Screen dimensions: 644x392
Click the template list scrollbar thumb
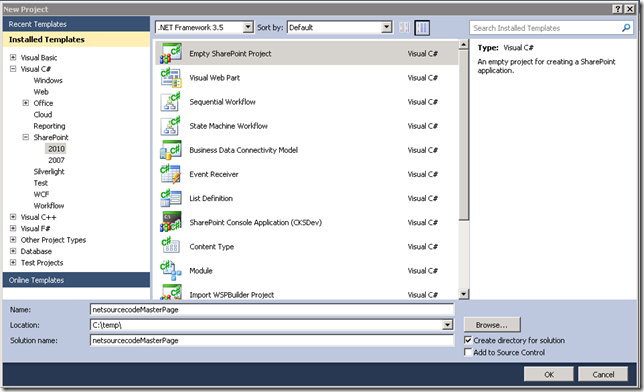point(464,135)
